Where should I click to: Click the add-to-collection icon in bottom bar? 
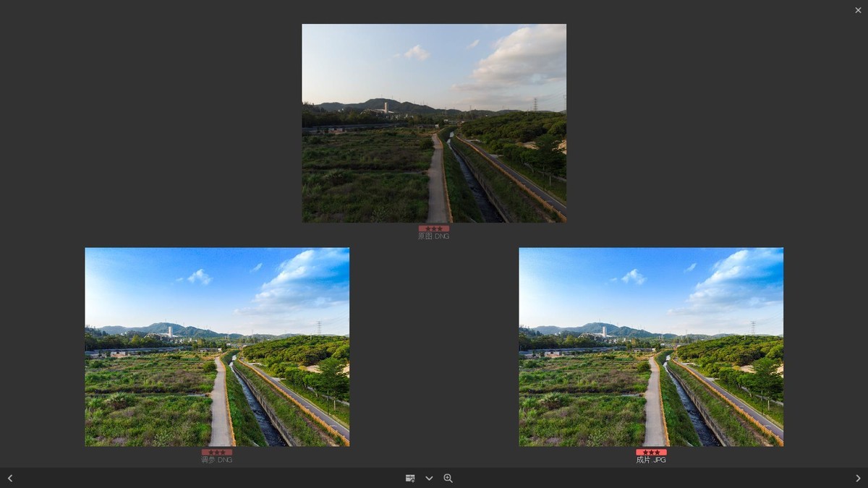pyautogui.click(x=410, y=478)
